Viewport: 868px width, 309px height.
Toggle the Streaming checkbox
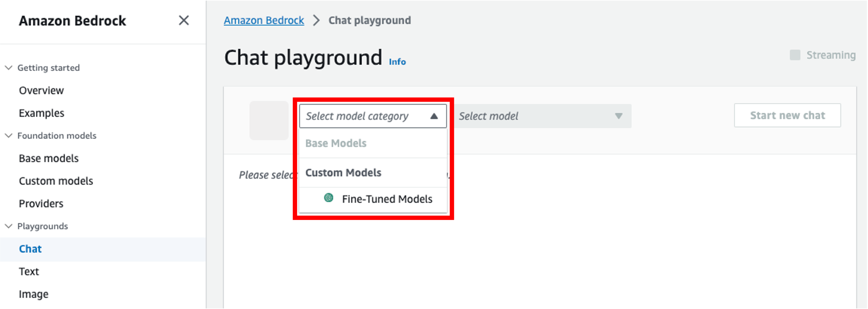[795, 55]
